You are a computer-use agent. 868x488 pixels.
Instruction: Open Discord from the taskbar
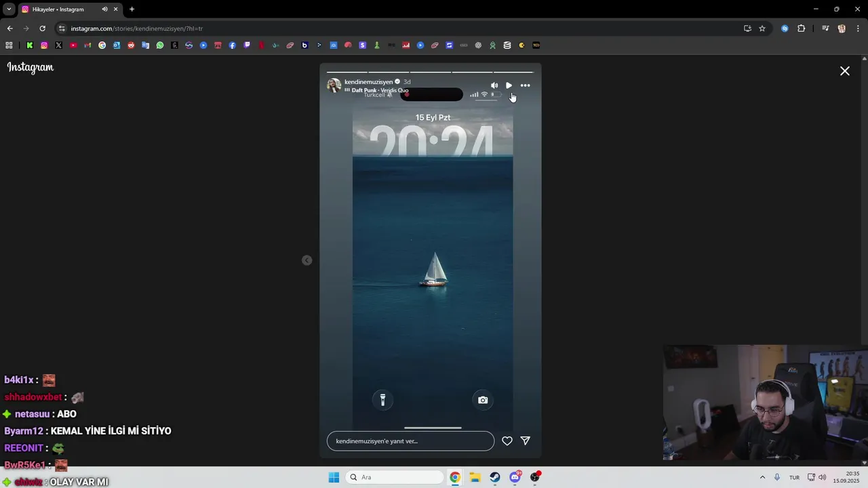tap(515, 477)
